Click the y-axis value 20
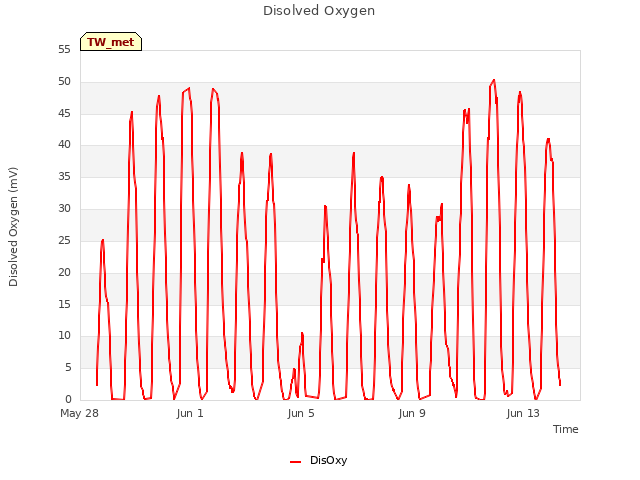 tap(64, 272)
